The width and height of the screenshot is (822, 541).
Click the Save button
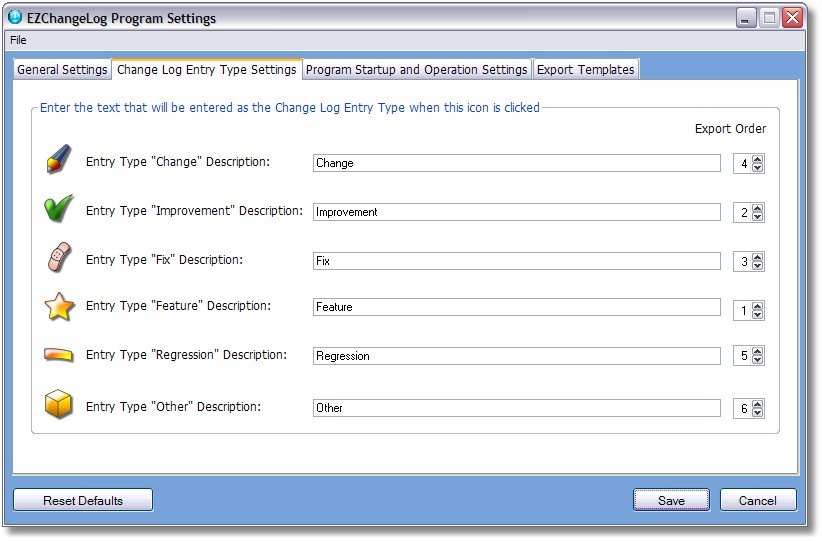point(672,500)
